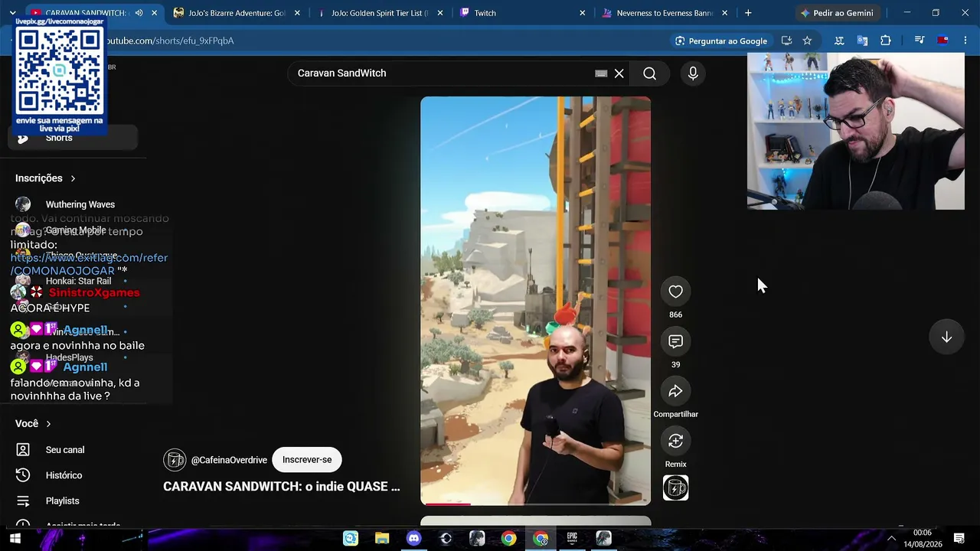This screenshot has width=980, height=551.
Task: Submit the YouTube search with magnifier
Action: pos(649,73)
